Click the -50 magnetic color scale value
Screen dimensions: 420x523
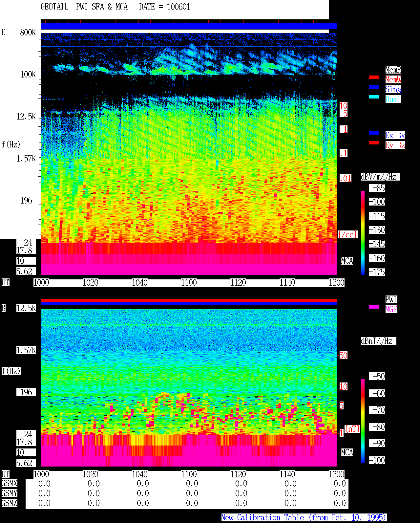tap(377, 376)
